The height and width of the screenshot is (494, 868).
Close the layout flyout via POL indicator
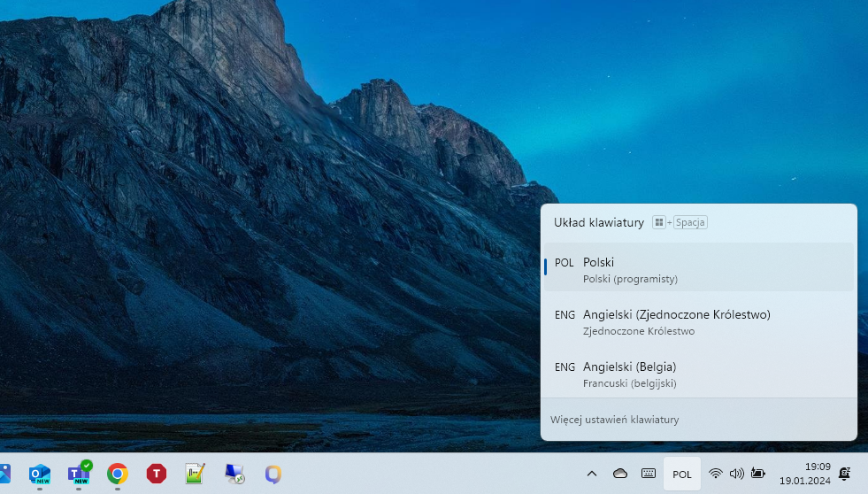pyautogui.click(x=681, y=474)
